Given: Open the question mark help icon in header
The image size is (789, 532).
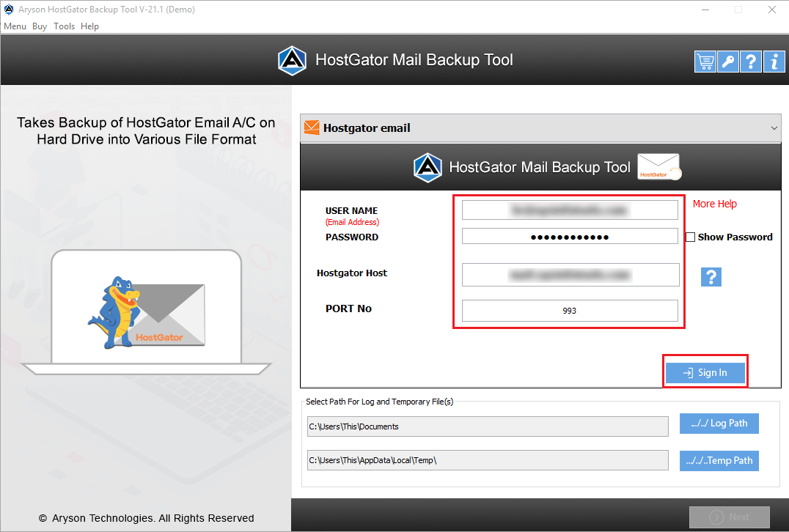Looking at the screenshot, I should pos(750,62).
